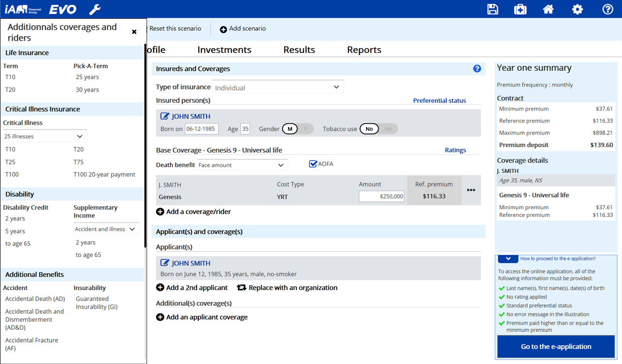622x364 pixels.
Task: Toggle the AOFA checkbox
Action: pyautogui.click(x=313, y=164)
